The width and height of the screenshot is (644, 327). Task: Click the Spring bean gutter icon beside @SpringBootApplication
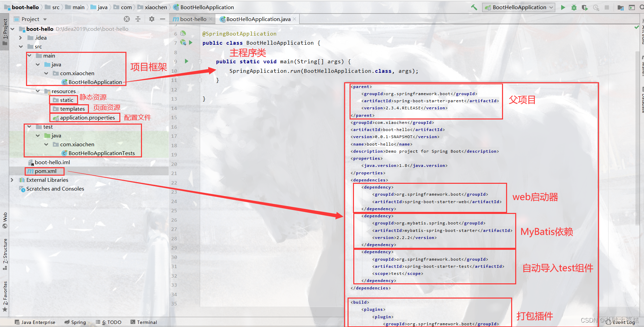coord(183,34)
